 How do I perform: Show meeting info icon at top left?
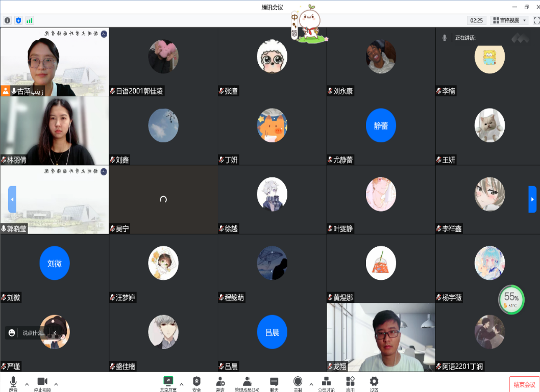[x=7, y=20]
